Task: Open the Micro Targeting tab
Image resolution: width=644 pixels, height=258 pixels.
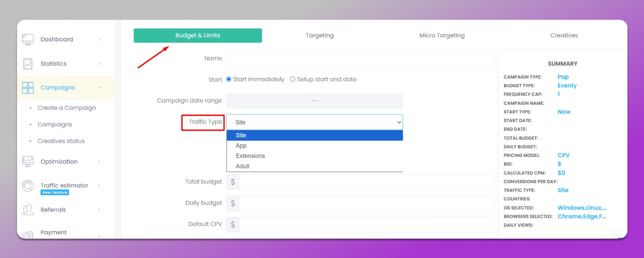Action: tap(442, 36)
